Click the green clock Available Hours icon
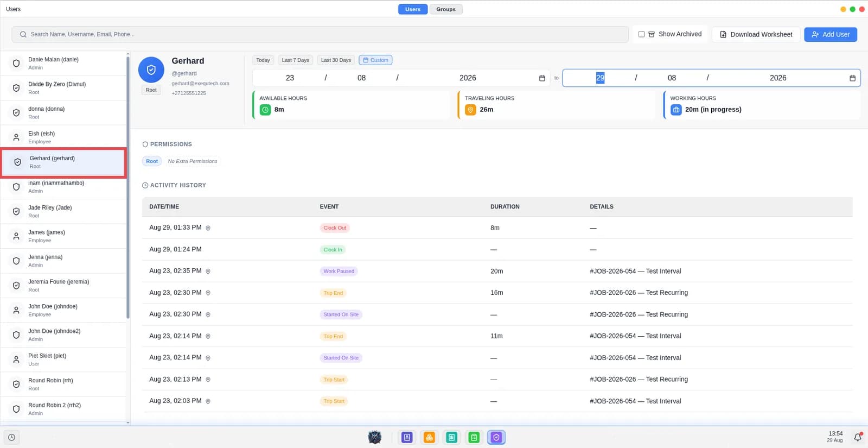 click(x=265, y=110)
